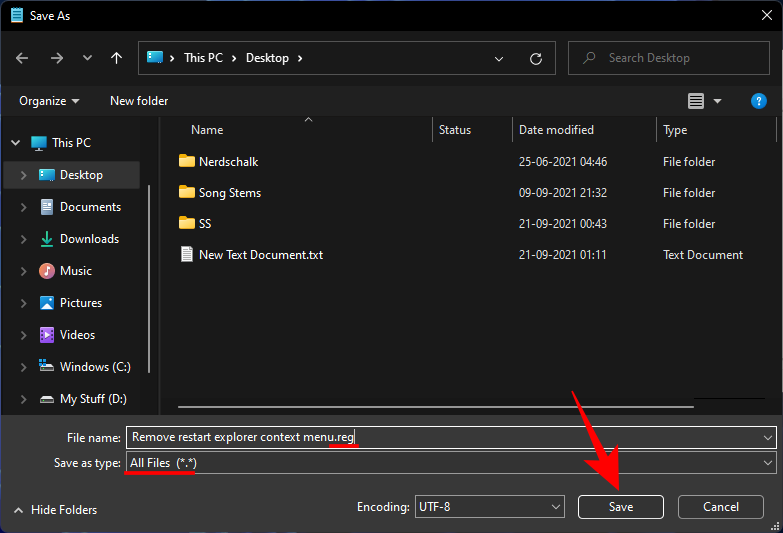Select New Text Document.txt file
Viewport: 783px width, 533px height.
tap(260, 255)
